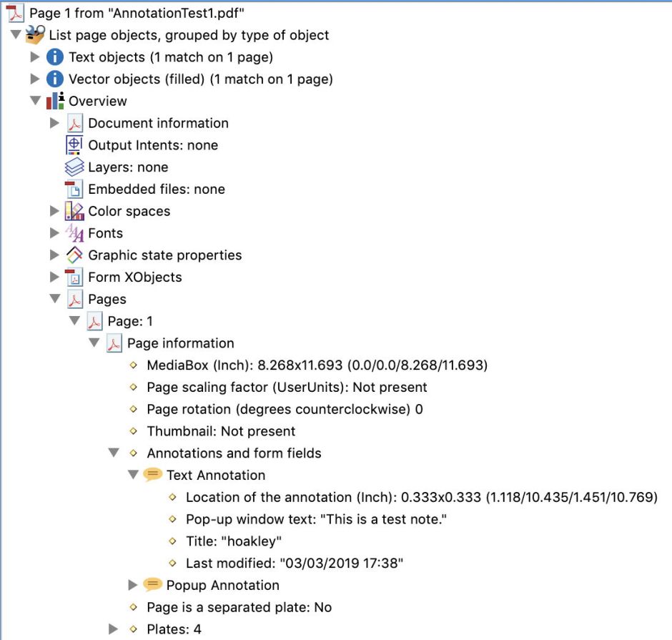Expand the Plates: 4 node

(x=113, y=629)
